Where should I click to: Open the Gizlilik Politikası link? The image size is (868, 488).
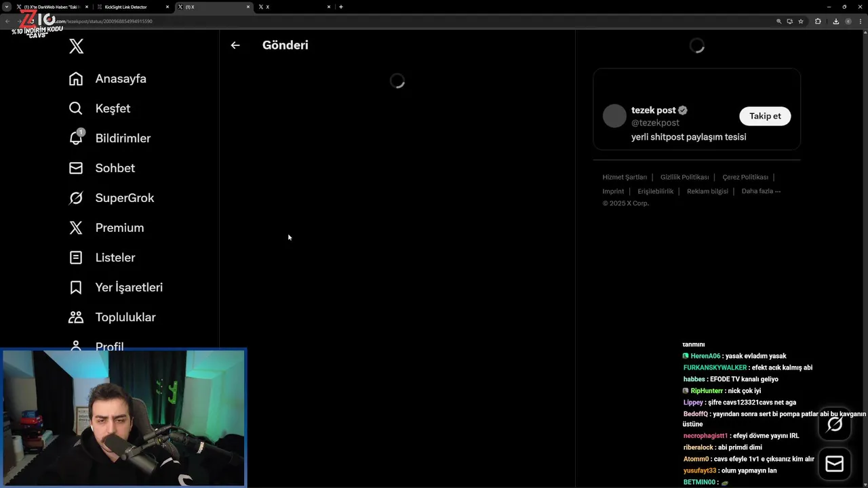684,177
